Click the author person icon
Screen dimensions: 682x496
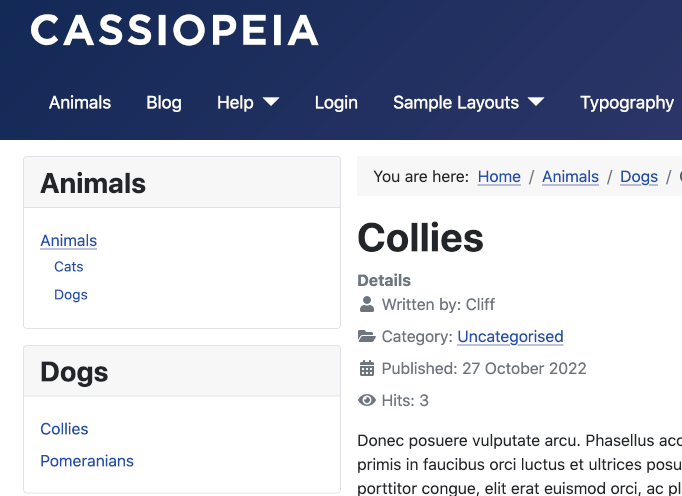(367, 304)
